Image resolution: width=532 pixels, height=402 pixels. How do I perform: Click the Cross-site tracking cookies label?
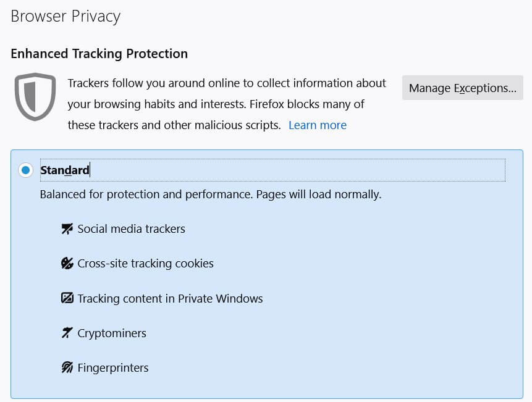(145, 264)
